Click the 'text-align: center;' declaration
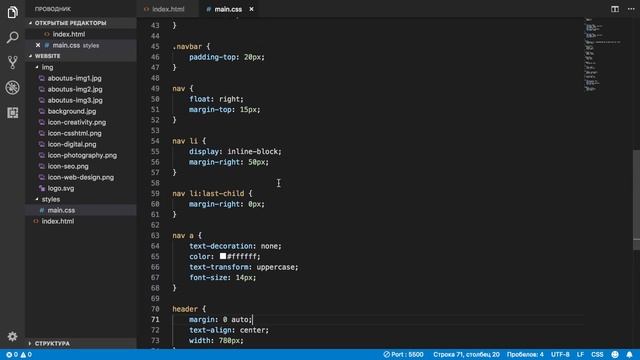This screenshot has width=640, height=360. coord(229,330)
